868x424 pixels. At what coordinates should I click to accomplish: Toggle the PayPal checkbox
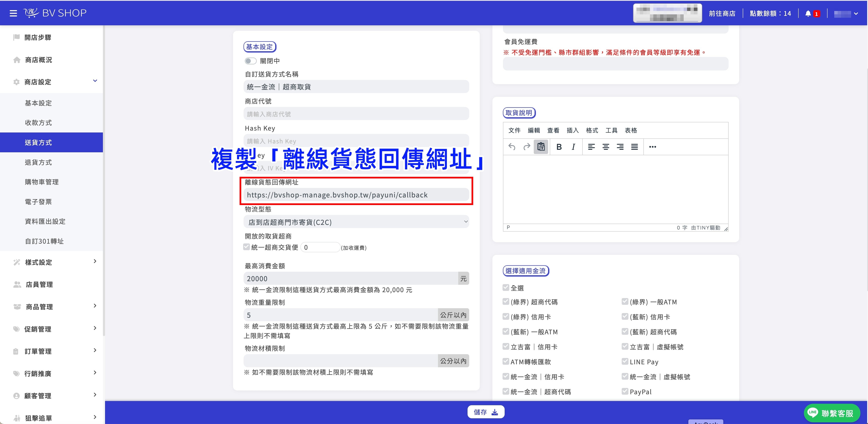625,392
